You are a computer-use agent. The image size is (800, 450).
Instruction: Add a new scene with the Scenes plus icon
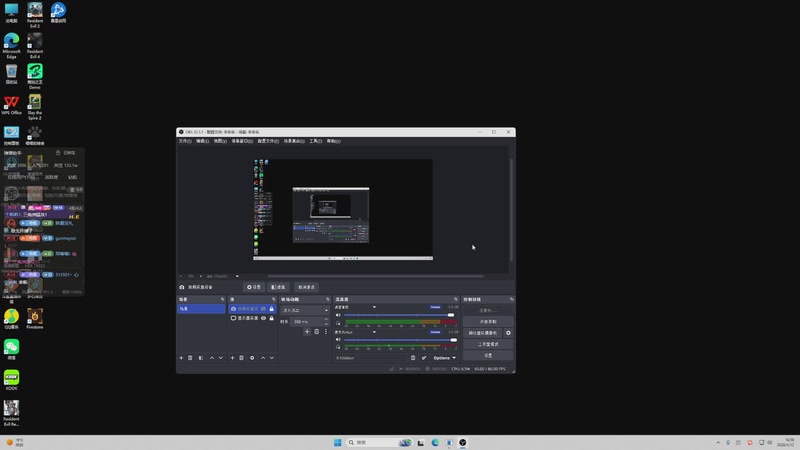coord(181,358)
